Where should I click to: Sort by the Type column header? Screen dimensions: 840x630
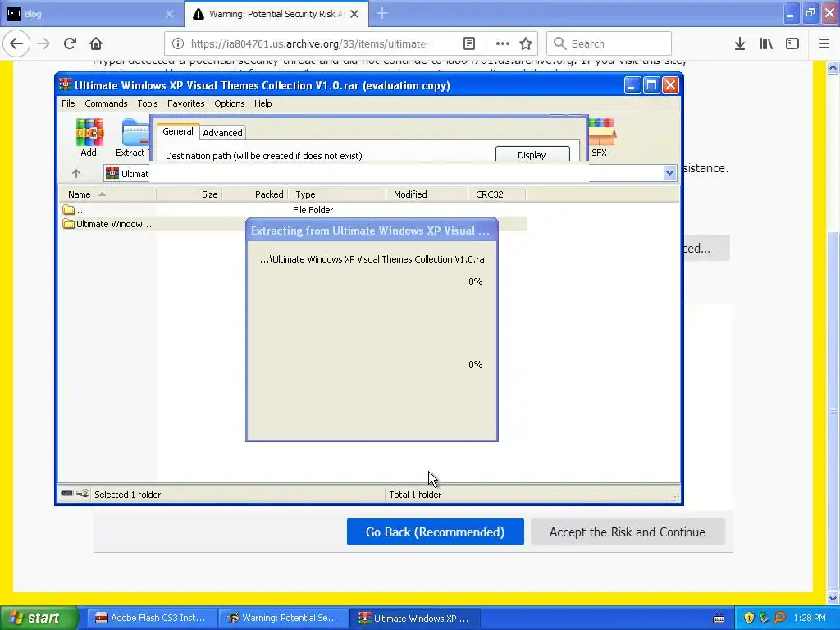[x=337, y=194]
